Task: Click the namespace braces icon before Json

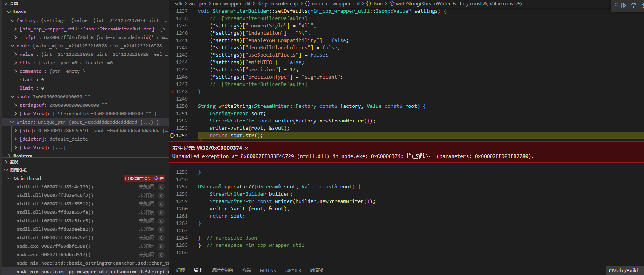Action: pyautogui.click(x=368, y=4)
